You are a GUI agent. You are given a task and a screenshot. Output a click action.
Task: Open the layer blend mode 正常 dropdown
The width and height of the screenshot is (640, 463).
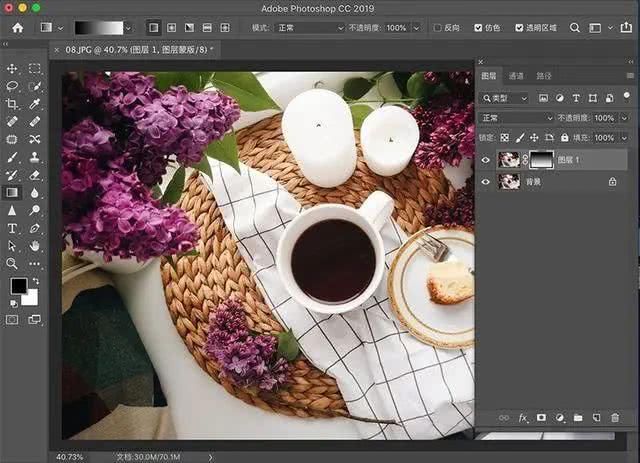pyautogui.click(x=516, y=118)
